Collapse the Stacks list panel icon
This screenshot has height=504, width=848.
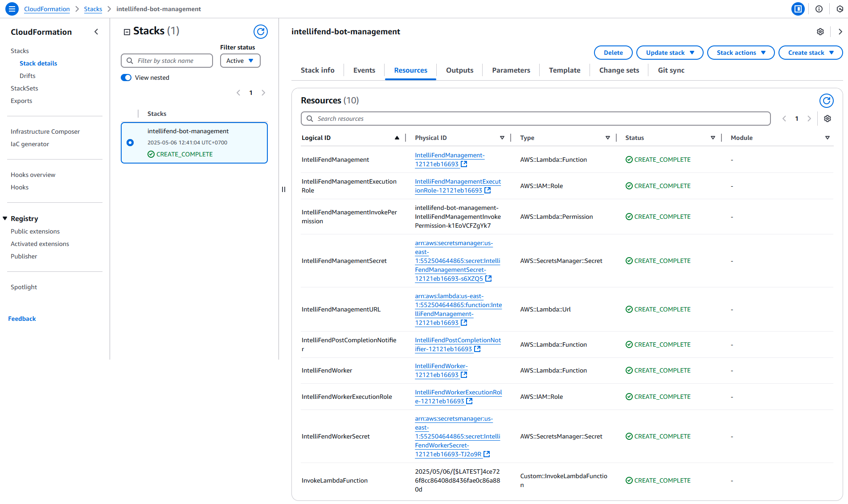point(127,32)
